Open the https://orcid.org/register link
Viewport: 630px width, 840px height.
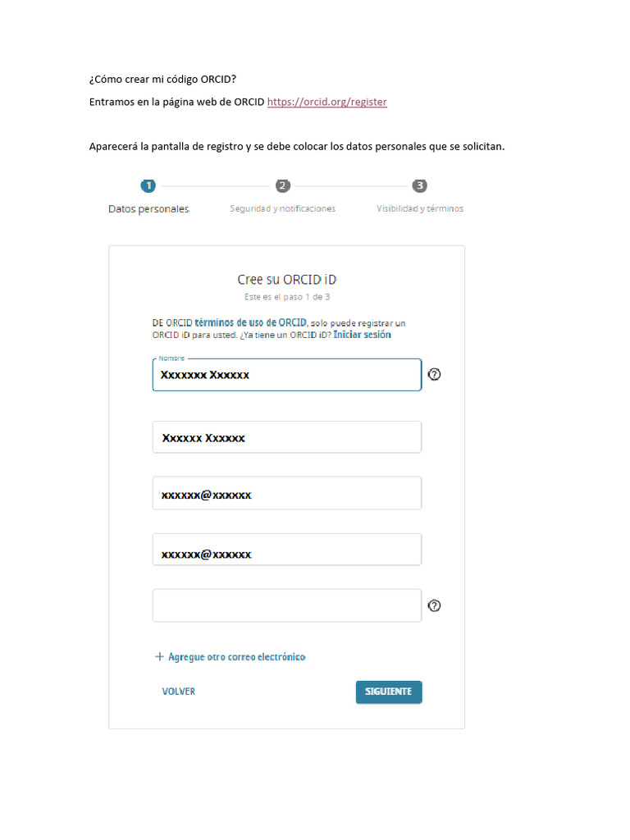pyautogui.click(x=327, y=102)
